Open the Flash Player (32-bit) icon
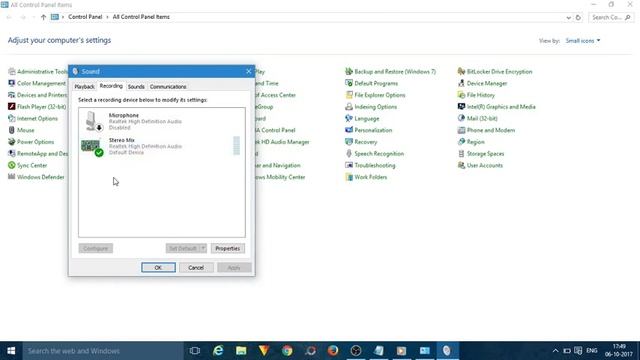This screenshot has width=640, height=360. click(x=37, y=107)
